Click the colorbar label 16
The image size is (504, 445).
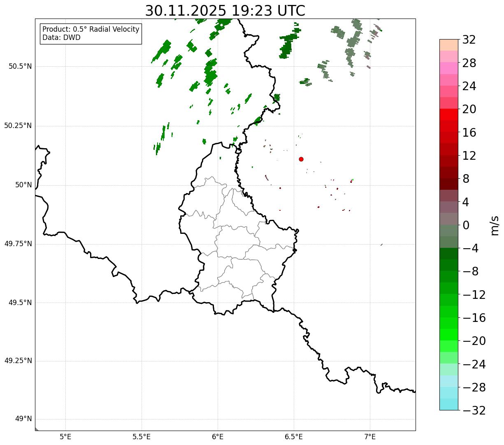pyautogui.click(x=469, y=133)
